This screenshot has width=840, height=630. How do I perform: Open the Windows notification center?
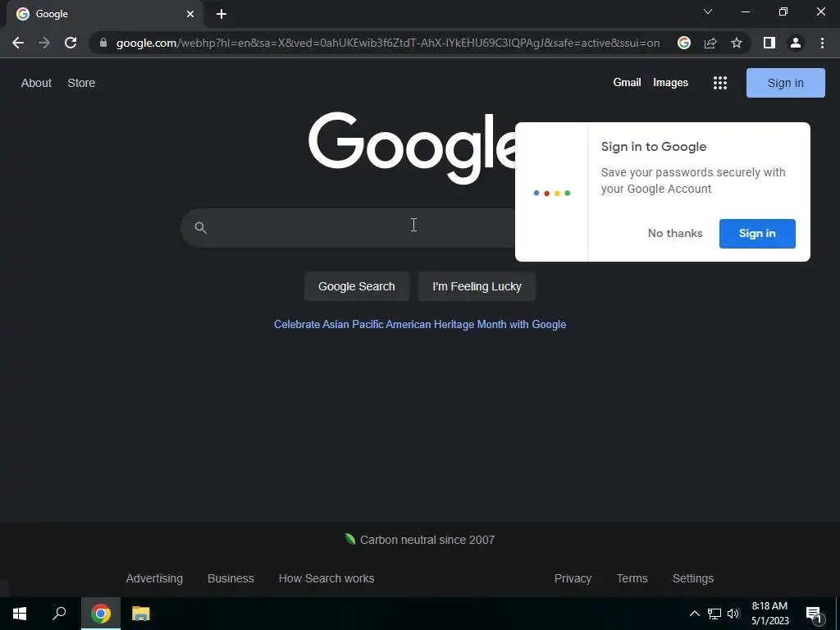(x=814, y=614)
